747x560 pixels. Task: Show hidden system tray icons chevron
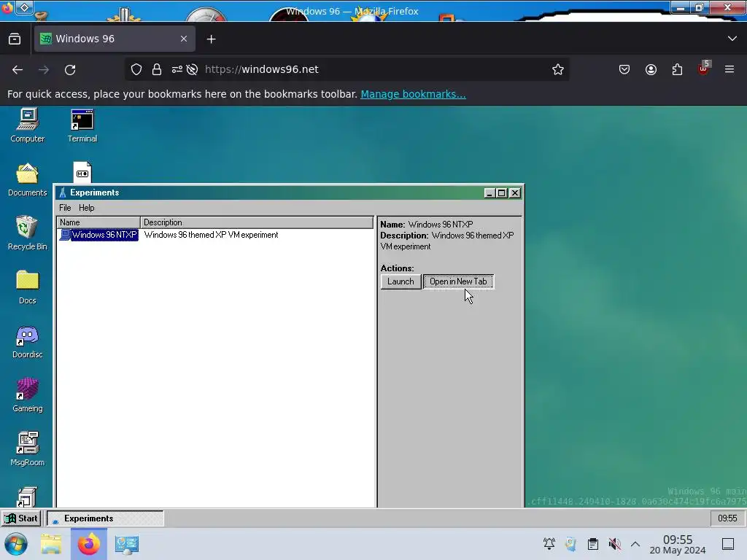pos(635,544)
